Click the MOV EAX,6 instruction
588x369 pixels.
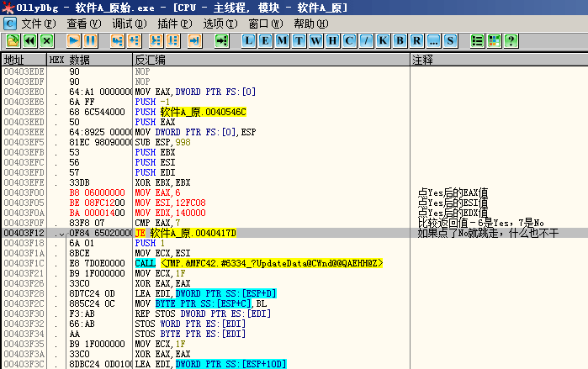[157, 192]
